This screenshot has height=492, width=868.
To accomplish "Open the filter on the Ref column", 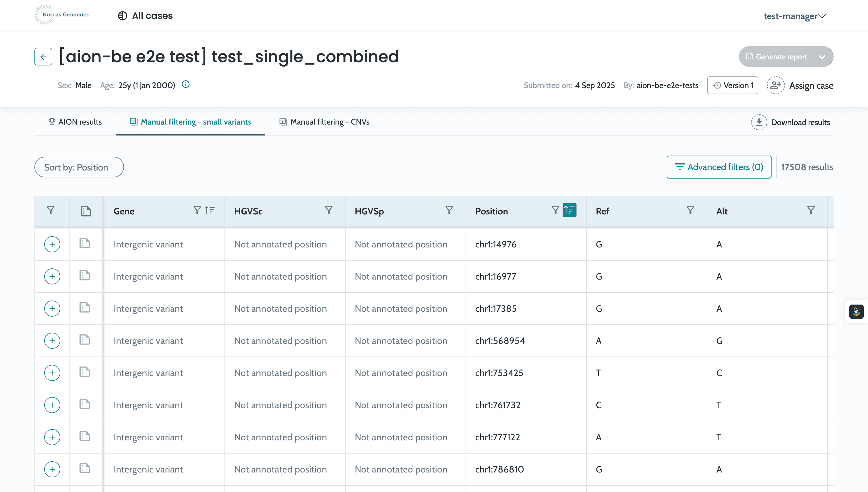I will (690, 210).
